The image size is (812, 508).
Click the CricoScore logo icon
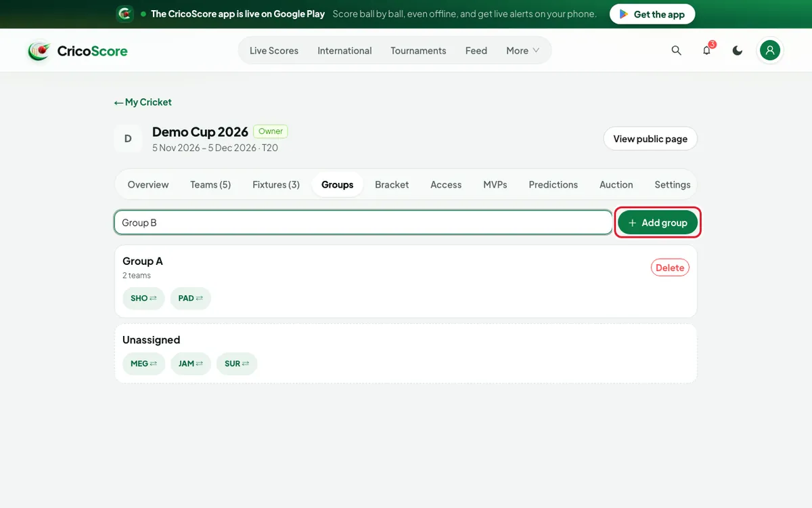[39, 51]
